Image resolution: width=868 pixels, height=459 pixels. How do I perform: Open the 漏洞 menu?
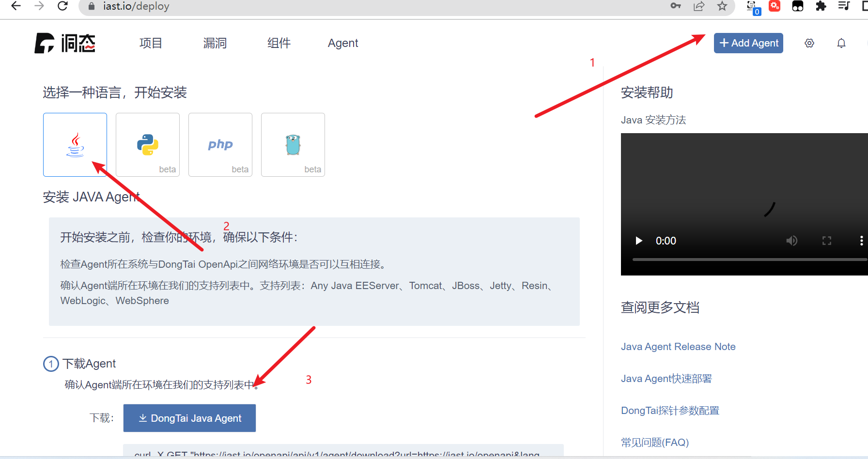[215, 43]
